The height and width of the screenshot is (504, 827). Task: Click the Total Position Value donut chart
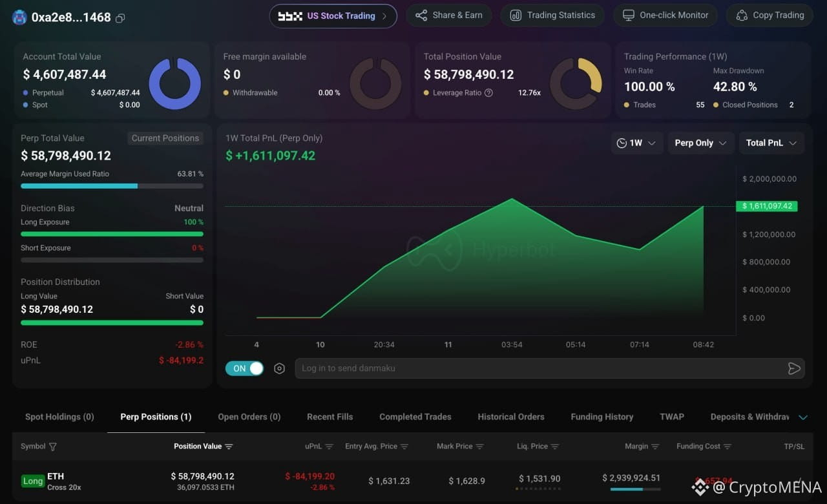coord(576,83)
